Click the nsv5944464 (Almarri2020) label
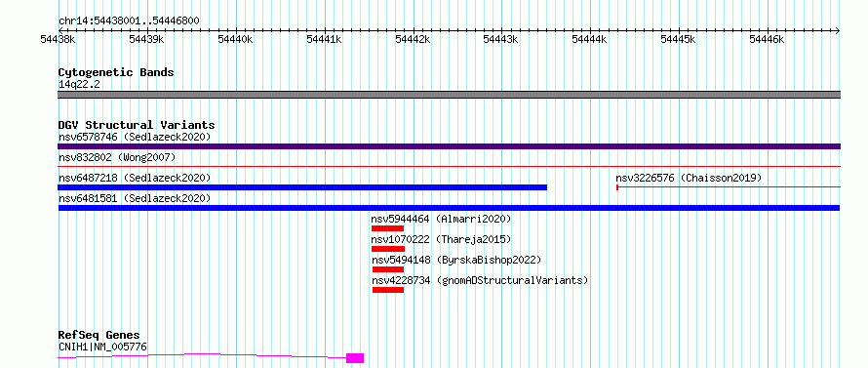868x368 pixels. point(441,219)
